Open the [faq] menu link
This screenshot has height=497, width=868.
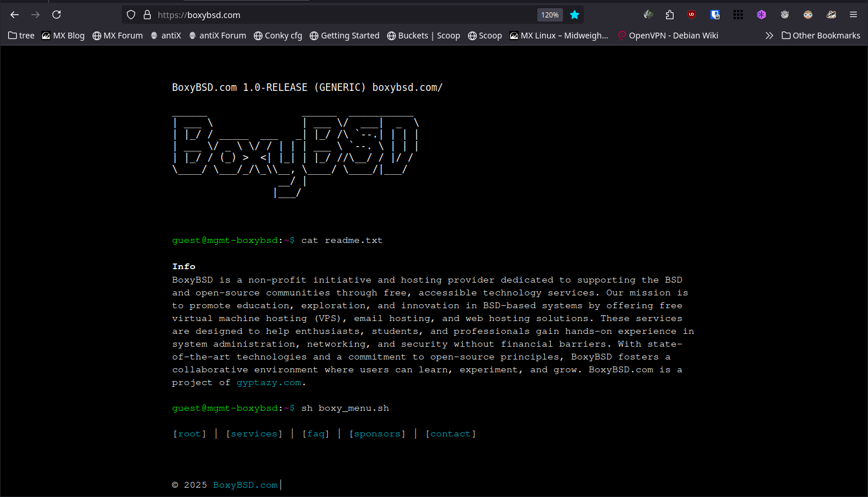pyautogui.click(x=316, y=434)
